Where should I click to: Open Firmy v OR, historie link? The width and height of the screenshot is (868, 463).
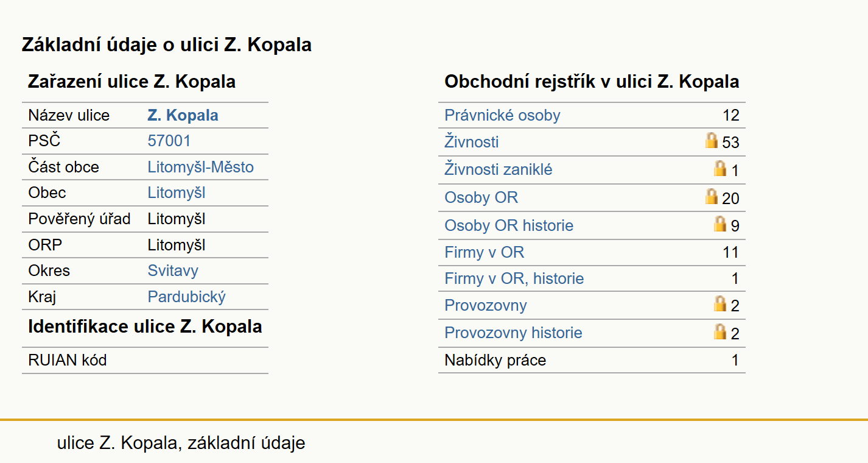pyautogui.click(x=514, y=278)
